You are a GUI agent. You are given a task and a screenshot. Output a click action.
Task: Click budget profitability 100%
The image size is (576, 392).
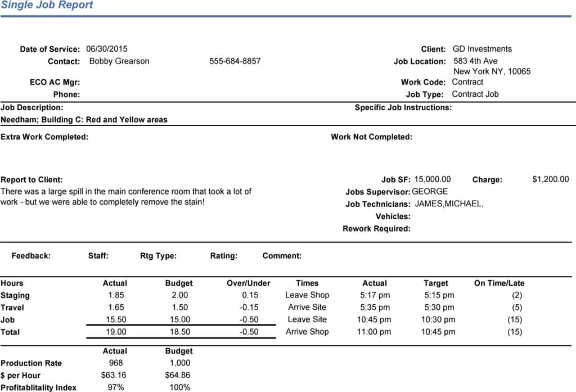[180, 388]
